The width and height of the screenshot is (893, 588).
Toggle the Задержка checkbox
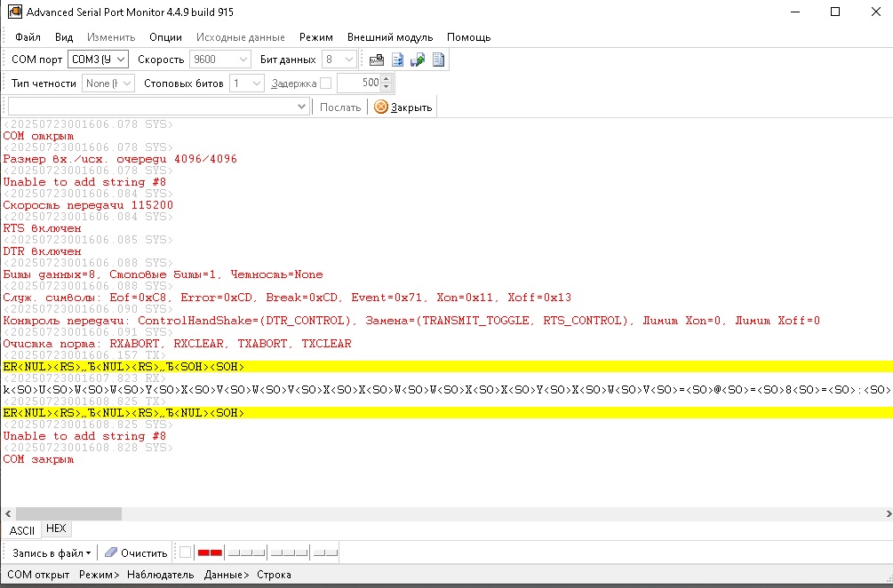tap(325, 83)
